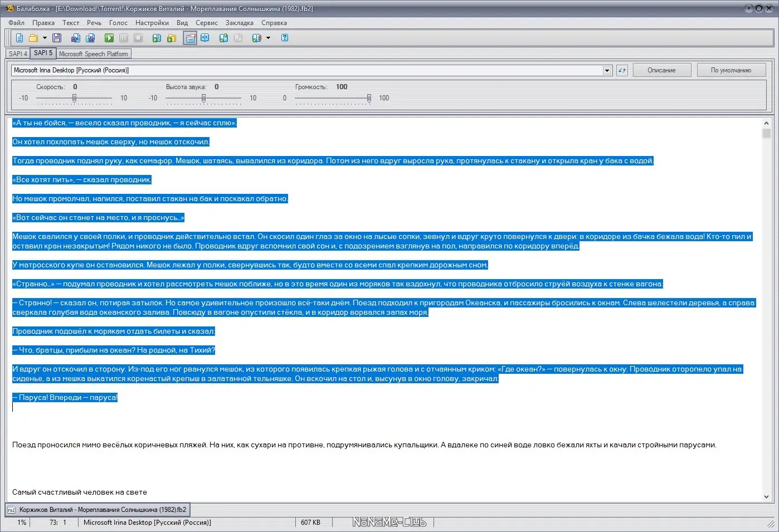Click the line «— Что, братцы, прибыли на океан?»

click(x=114, y=350)
